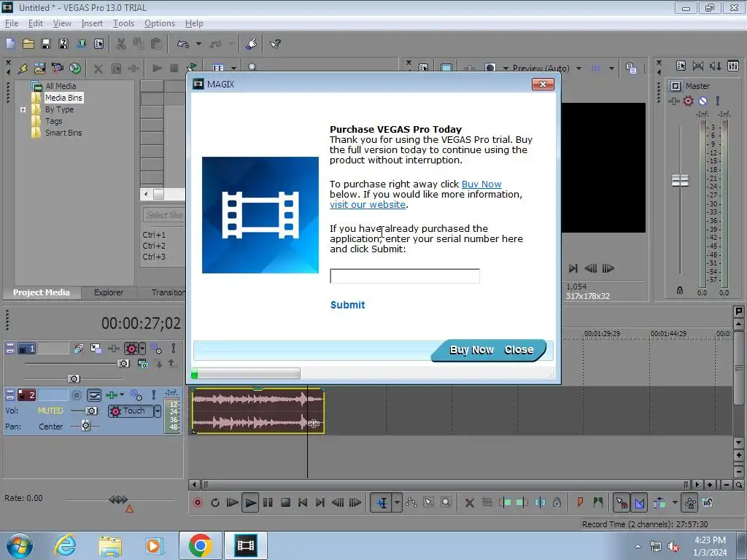The image size is (747, 560).
Task: Toggle the Master fader lock icon
Action: tap(680, 290)
